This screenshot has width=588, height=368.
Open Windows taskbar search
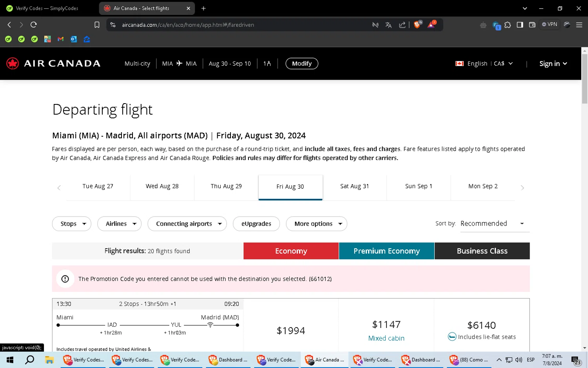tap(29, 360)
